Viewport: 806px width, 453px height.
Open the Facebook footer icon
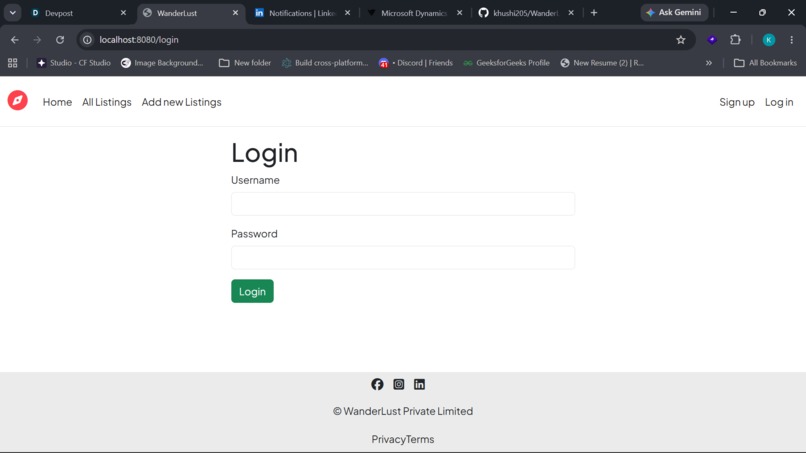click(377, 384)
